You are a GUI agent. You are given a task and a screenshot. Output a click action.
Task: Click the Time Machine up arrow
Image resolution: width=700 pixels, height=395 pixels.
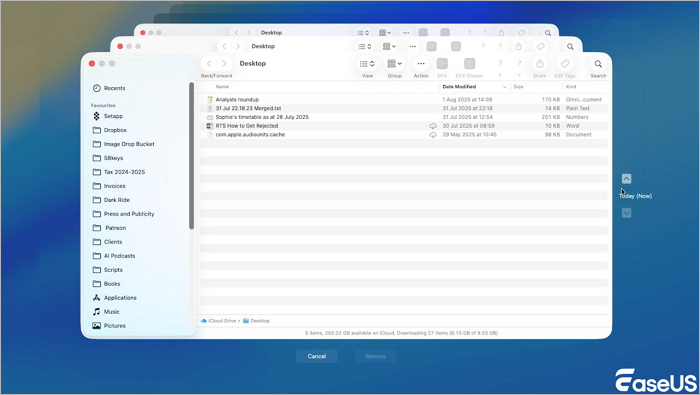[x=626, y=179]
